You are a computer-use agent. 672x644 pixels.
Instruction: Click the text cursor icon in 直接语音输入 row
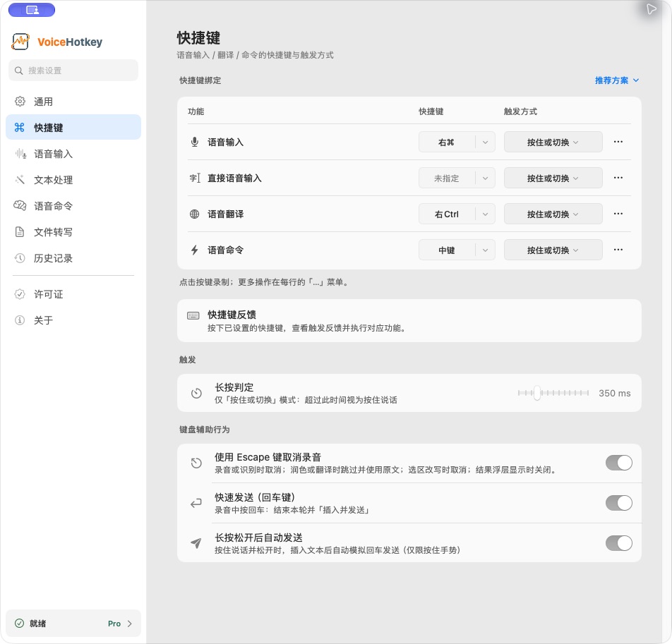click(x=195, y=178)
